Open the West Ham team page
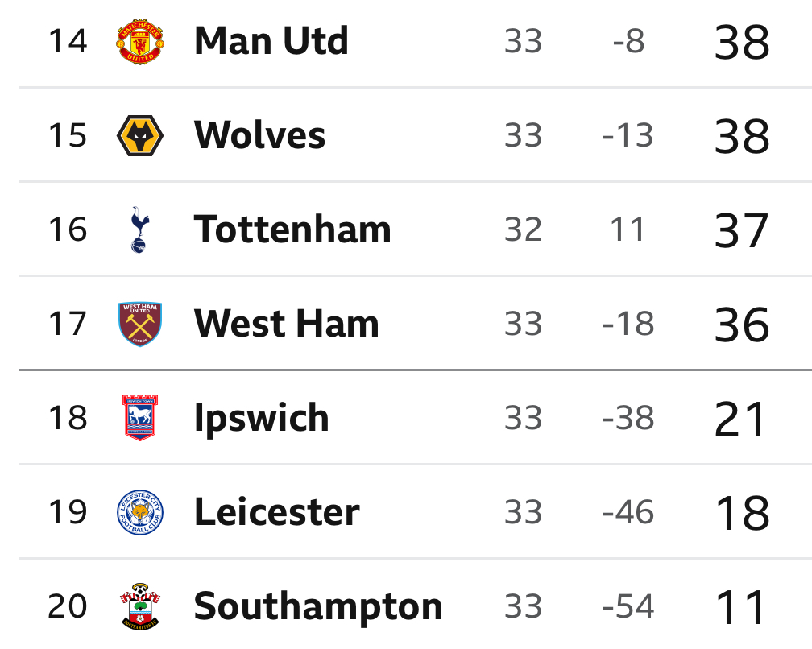The width and height of the screenshot is (812, 649). point(287,324)
